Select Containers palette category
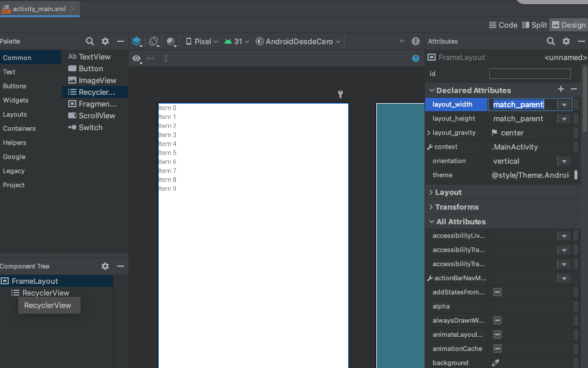588x368 pixels. pos(19,128)
